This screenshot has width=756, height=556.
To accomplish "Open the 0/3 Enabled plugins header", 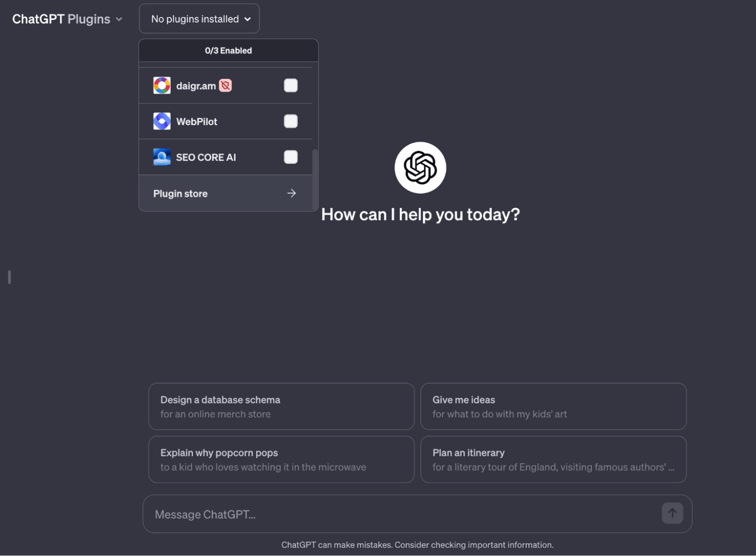I will pyautogui.click(x=228, y=50).
